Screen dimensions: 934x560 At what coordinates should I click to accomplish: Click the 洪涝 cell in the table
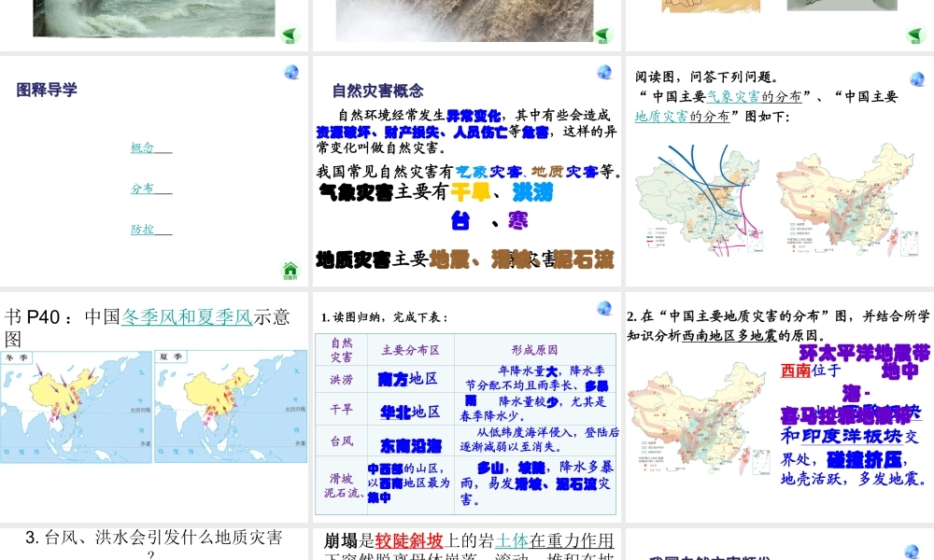[341, 380]
